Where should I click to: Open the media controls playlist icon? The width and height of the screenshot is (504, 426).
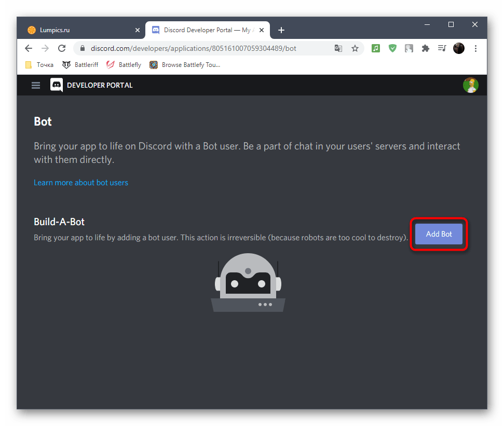(442, 48)
